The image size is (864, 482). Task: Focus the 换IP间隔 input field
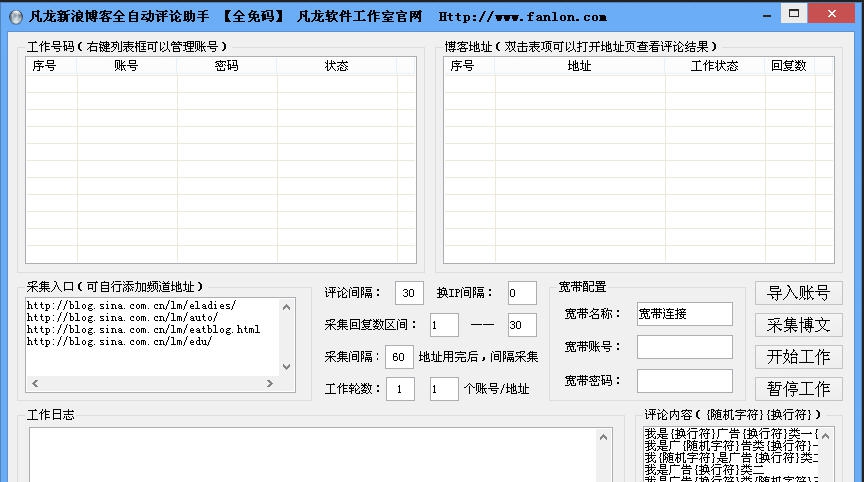click(522, 293)
